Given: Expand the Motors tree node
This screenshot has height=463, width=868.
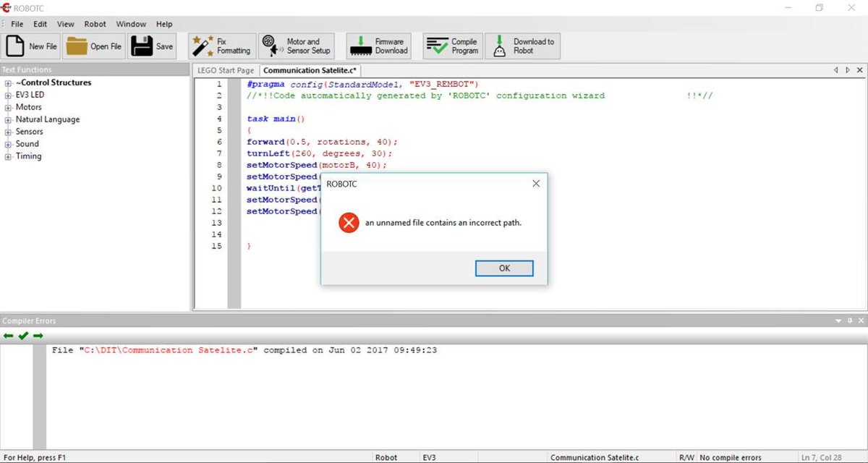Looking at the screenshot, I should click(8, 108).
